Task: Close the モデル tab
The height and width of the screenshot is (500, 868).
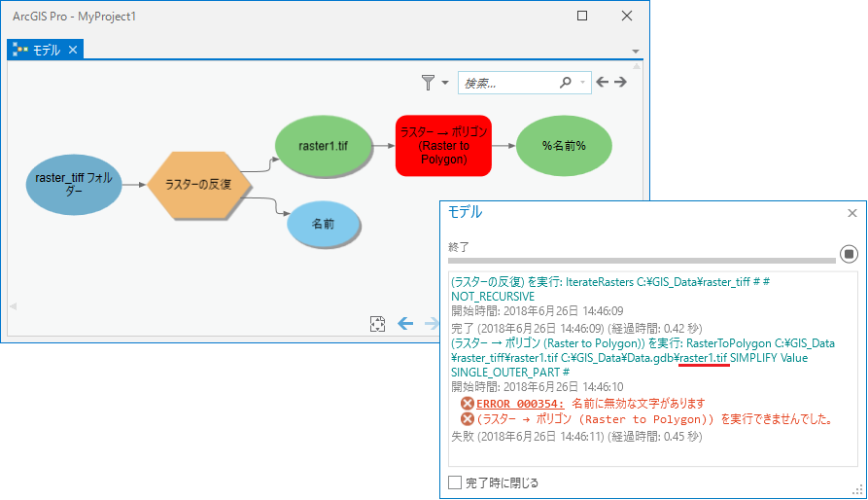Action: pos(73,50)
